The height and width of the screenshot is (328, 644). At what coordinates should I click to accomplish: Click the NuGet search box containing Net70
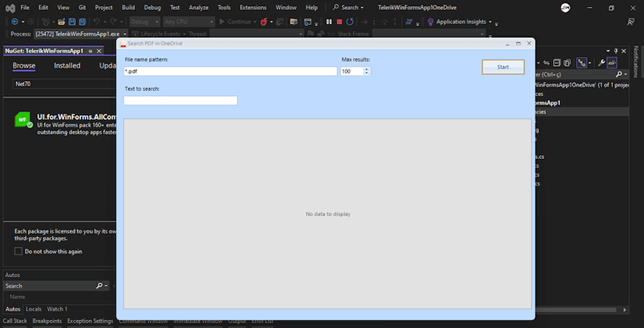coord(64,84)
